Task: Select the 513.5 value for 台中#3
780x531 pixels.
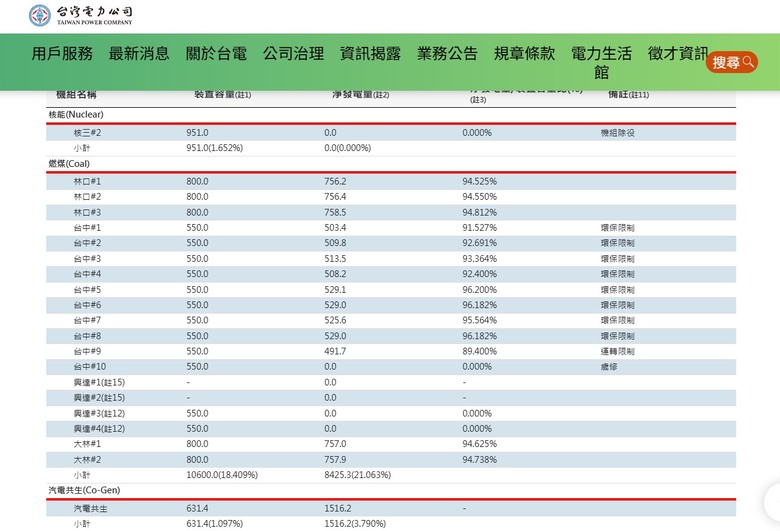Action: 335,259
